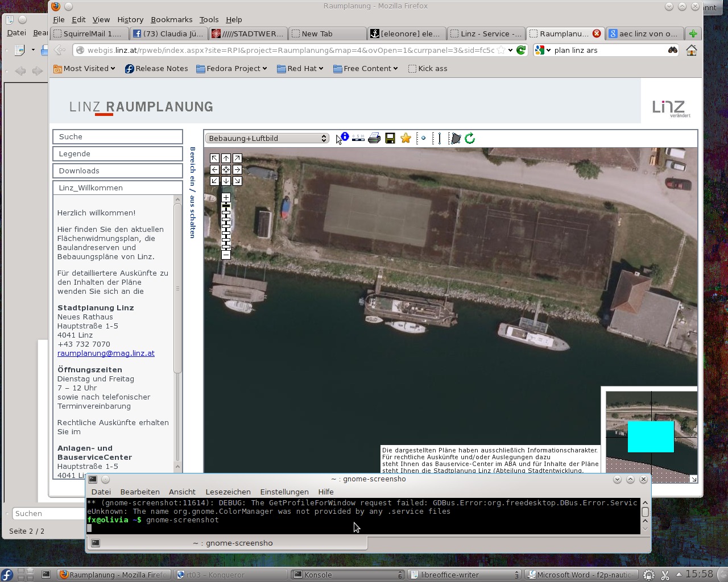Click the scale bar icon in map toolbar
The height and width of the screenshot is (582, 728).
click(x=358, y=138)
